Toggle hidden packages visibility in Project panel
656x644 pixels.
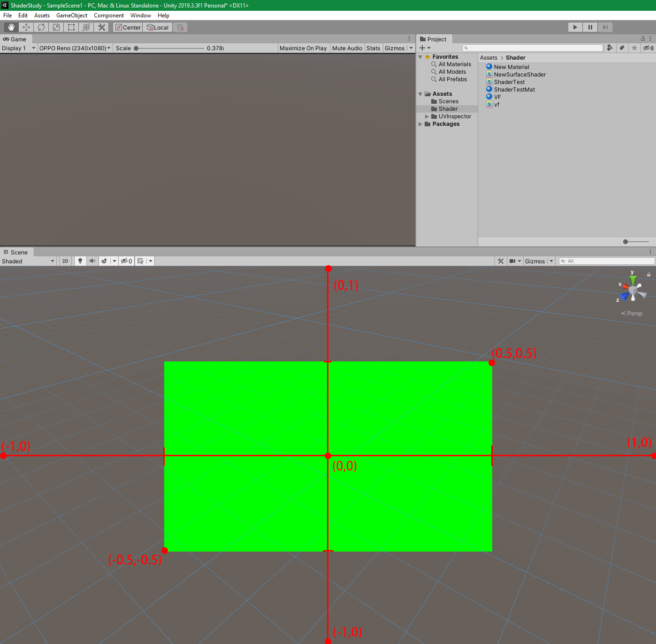point(648,48)
